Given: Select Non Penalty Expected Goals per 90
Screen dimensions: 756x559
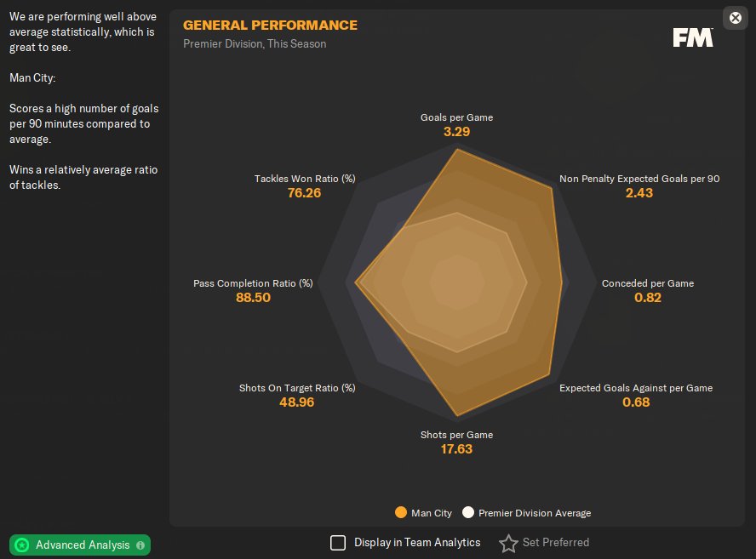Looking at the screenshot, I should [x=639, y=179].
